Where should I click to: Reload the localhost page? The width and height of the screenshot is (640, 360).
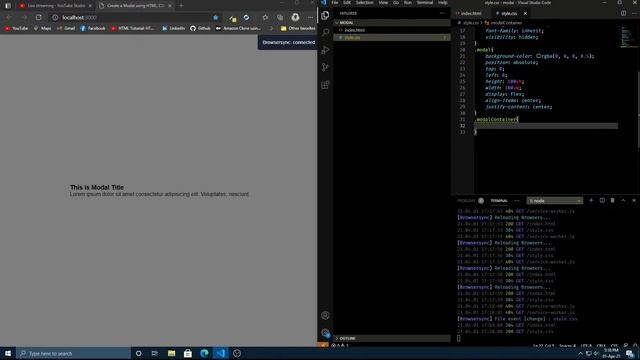(39, 18)
